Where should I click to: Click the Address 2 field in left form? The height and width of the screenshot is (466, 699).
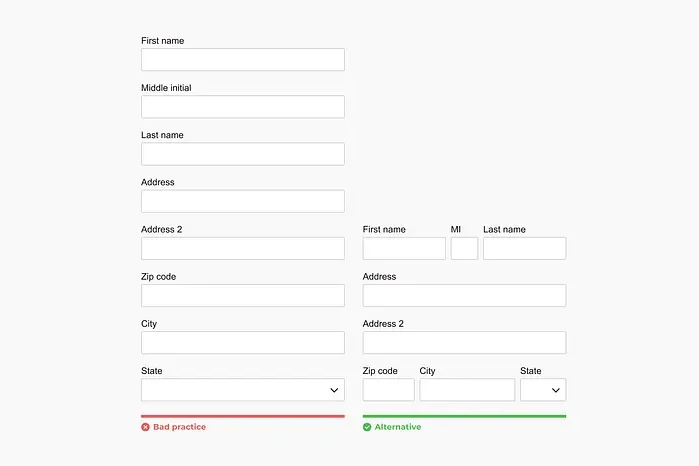[x=243, y=248]
